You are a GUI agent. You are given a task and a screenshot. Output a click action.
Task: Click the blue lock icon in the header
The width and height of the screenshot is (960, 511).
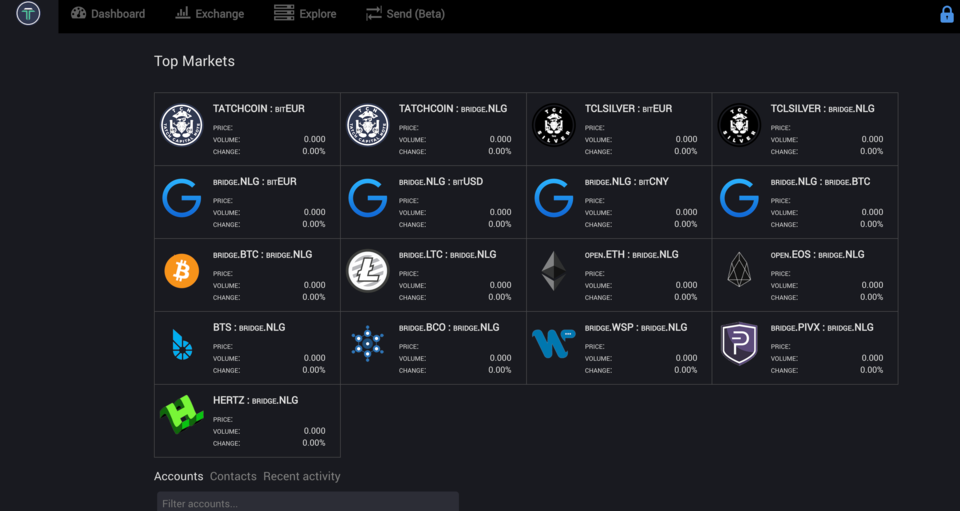pyautogui.click(x=947, y=14)
